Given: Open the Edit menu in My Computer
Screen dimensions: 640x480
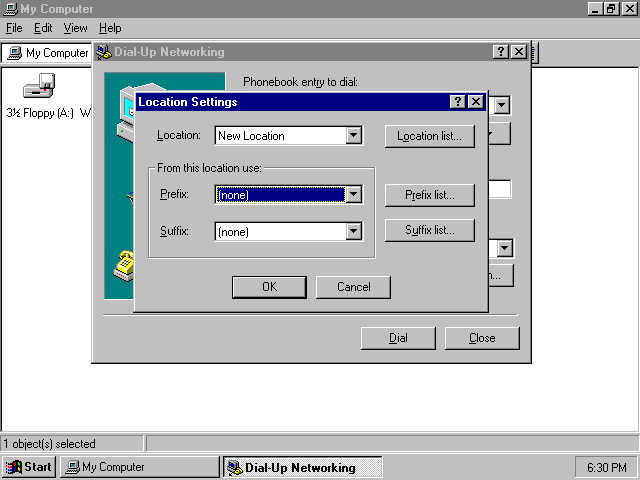Looking at the screenshot, I should [x=43, y=28].
